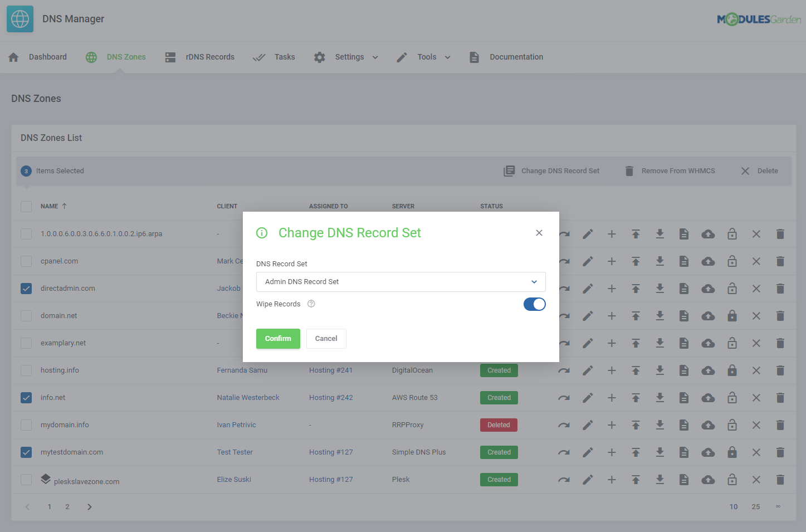Viewport: 806px width, 532px height.
Task: Switch to the rDNS Records tab
Action: click(x=211, y=57)
